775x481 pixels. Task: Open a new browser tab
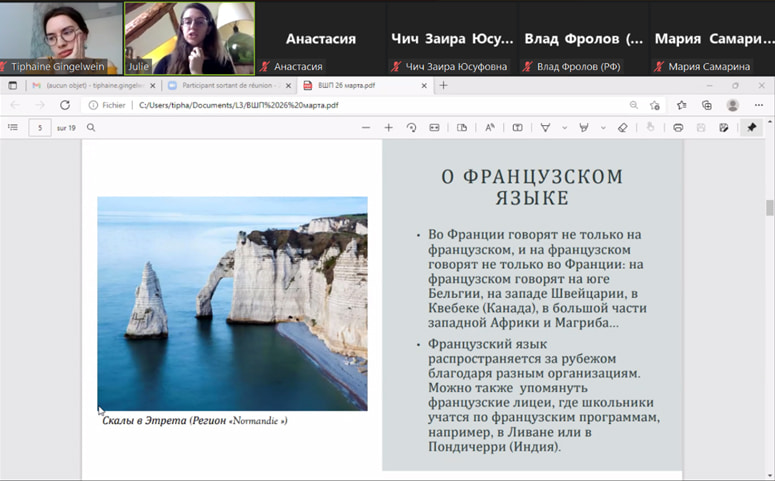[x=444, y=86]
